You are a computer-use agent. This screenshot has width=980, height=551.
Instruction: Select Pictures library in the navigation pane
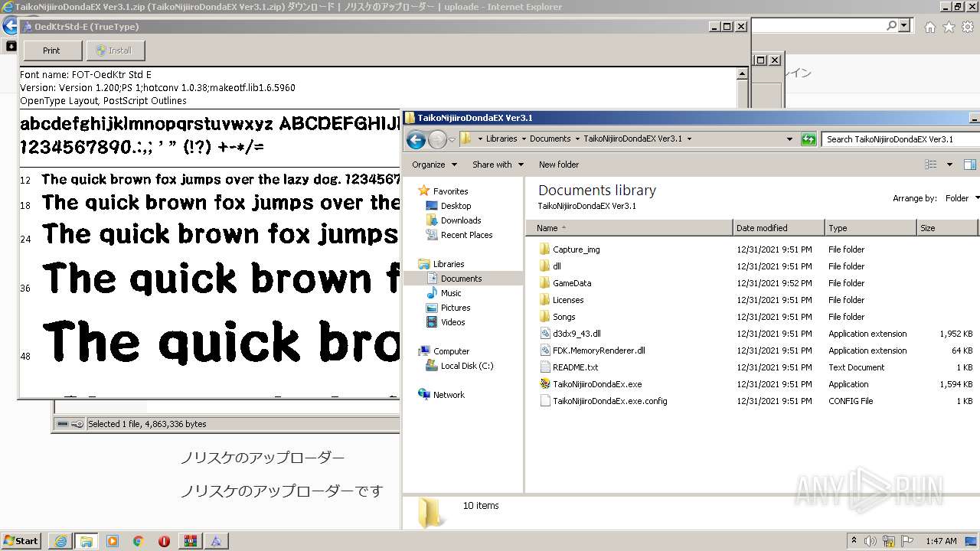[x=456, y=308]
